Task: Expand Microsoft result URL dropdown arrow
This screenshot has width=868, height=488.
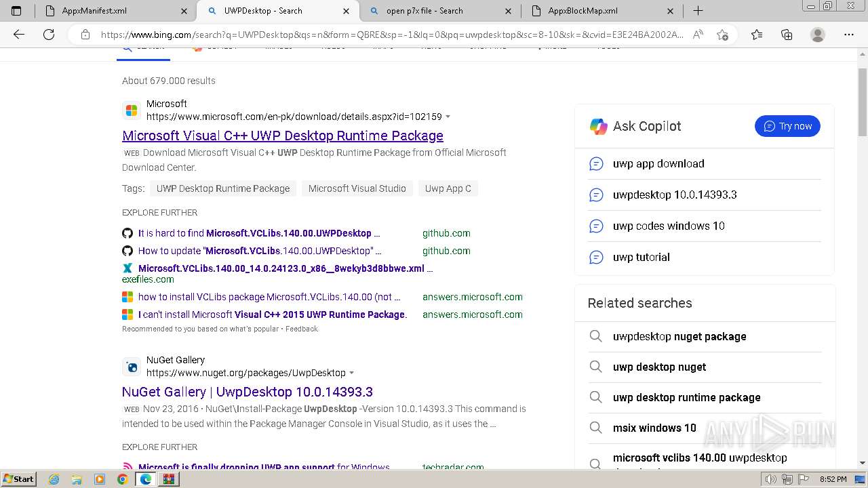Action: 448,117
